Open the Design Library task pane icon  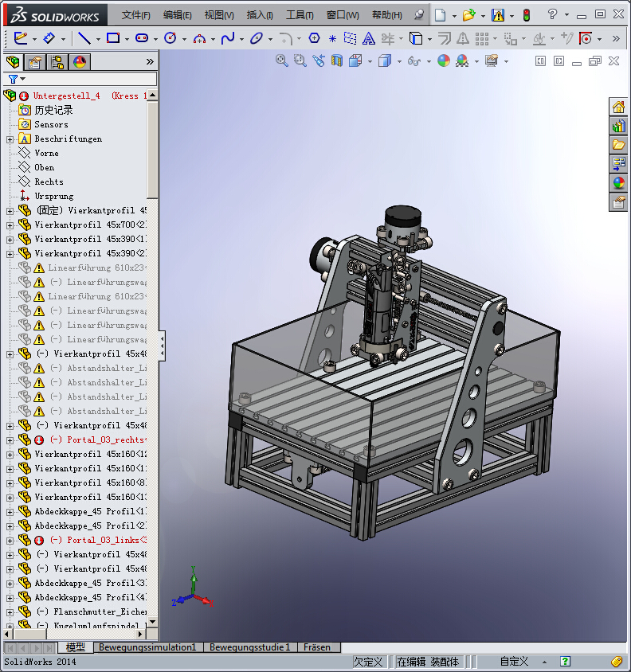click(618, 126)
